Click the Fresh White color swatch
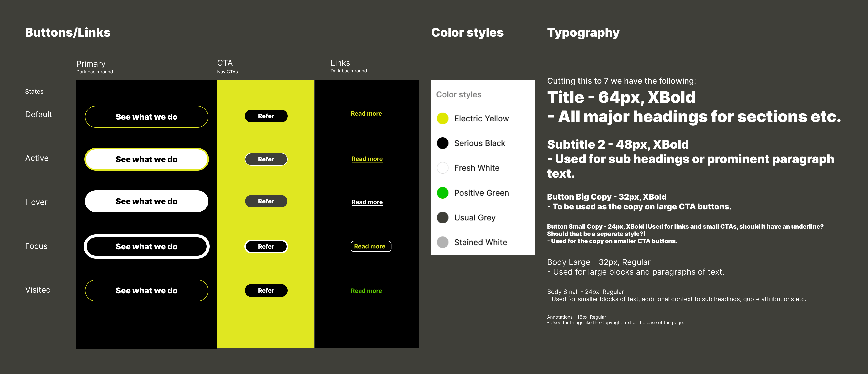 coord(443,167)
